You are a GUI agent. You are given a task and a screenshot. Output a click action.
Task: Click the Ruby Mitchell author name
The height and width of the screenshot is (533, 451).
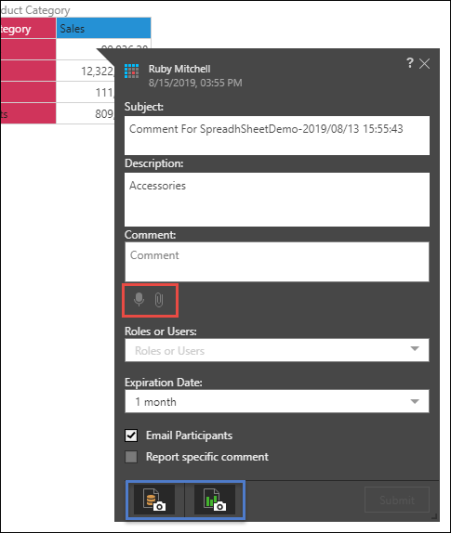(x=179, y=69)
